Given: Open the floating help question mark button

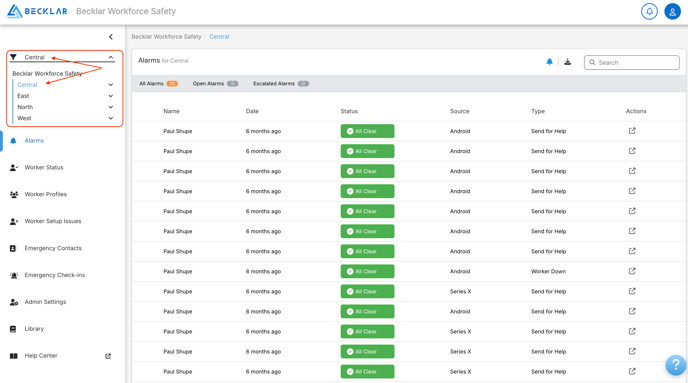Looking at the screenshot, I should coord(676,365).
